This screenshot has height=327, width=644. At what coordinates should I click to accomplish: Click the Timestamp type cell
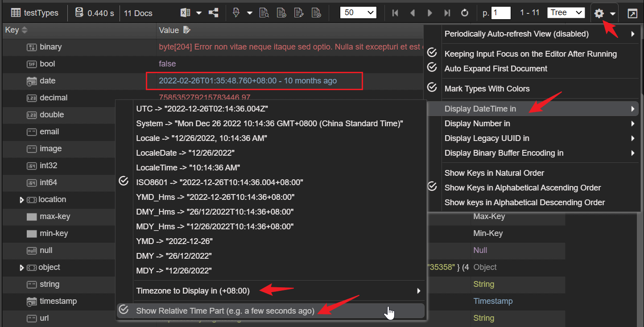point(493,301)
